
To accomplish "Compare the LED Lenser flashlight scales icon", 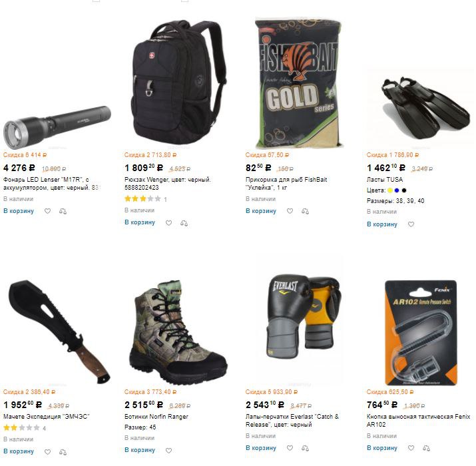I will pyautogui.click(x=63, y=211).
